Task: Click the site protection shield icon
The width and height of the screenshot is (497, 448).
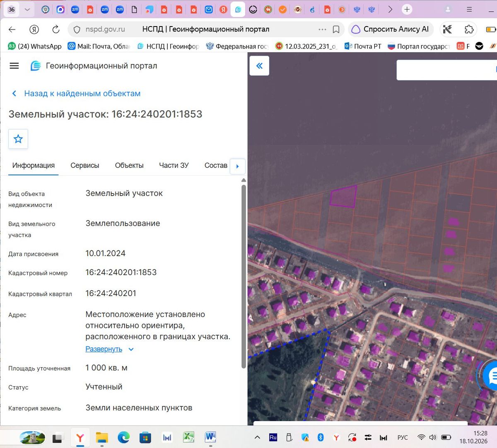Action: tap(77, 29)
